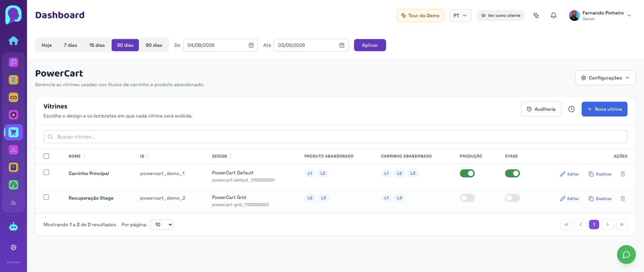Image resolution: width=644 pixels, height=272 pixels.
Task: Open calendar picker for the Até date
Action: click(342, 45)
